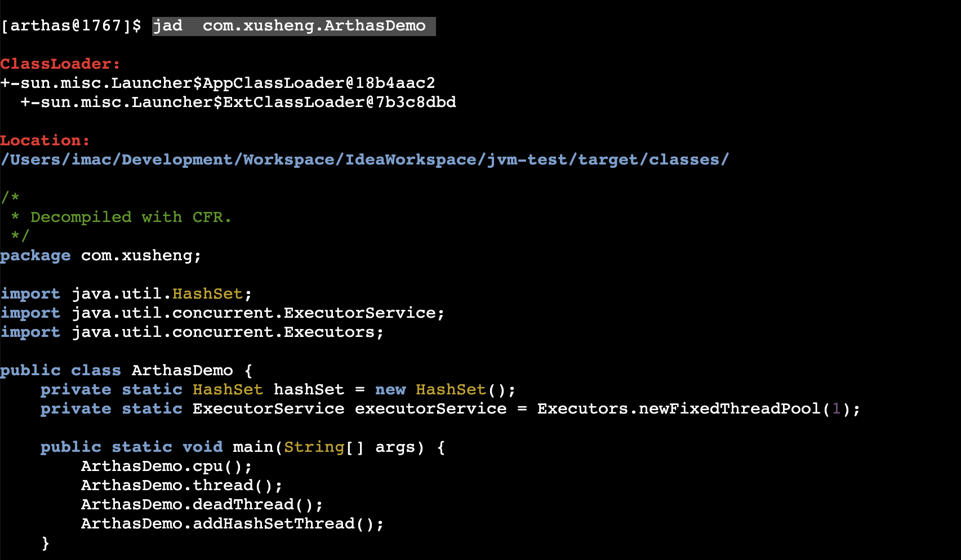Select the red "Location:" heading
Viewport: 961px width, 560px height.
click(45, 140)
